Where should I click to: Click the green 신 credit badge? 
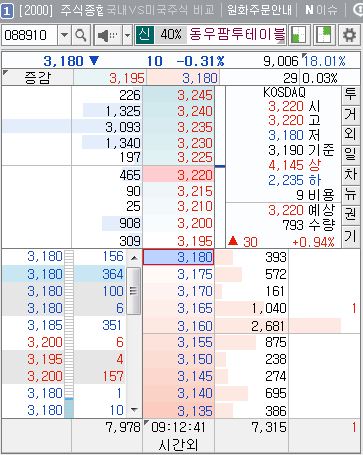pyautogui.click(x=145, y=34)
